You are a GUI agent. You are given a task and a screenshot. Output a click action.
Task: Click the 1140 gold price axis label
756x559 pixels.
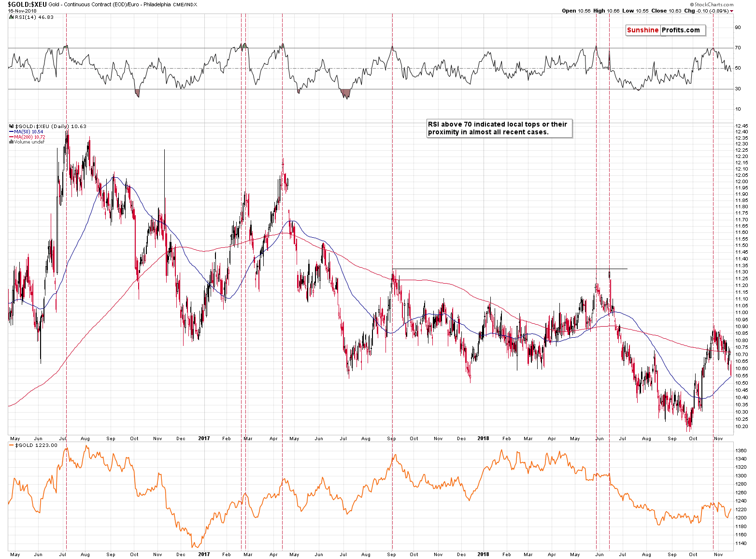point(741,544)
